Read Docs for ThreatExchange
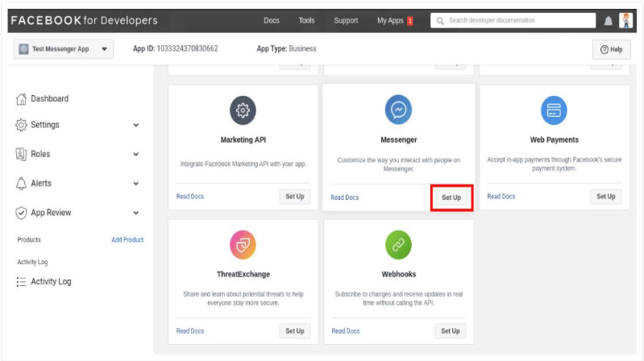Viewport: 644px width, 361px height. point(190,331)
